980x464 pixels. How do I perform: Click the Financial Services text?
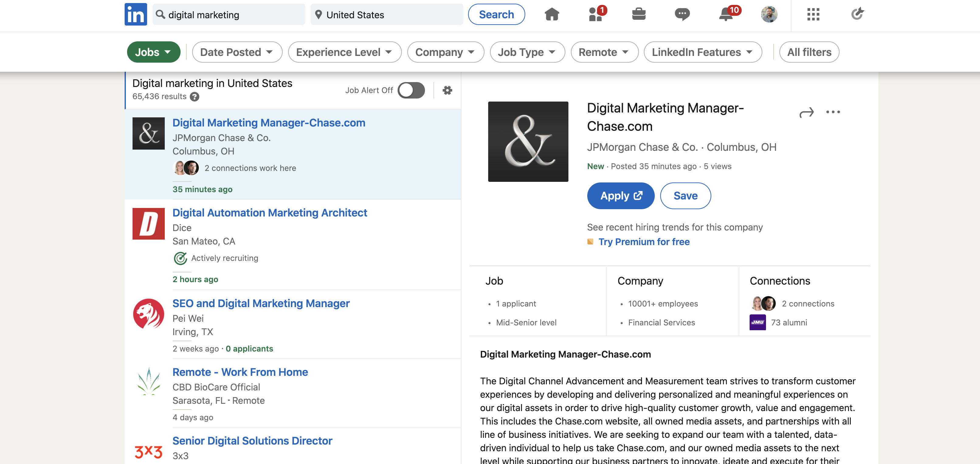661,323
